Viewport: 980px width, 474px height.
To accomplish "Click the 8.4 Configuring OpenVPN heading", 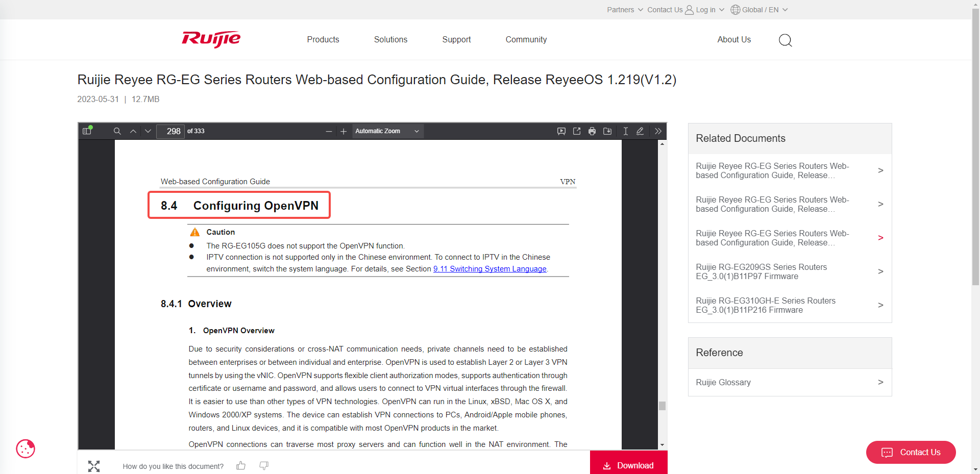I will pos(239,205).
